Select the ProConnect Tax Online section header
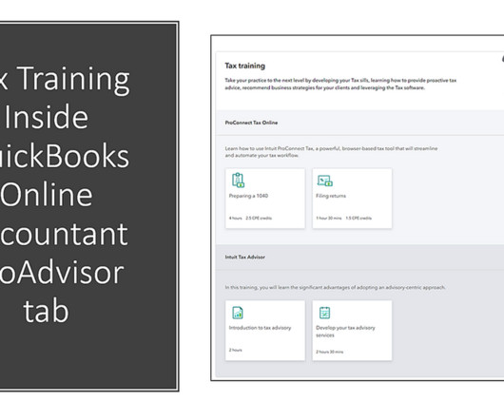This screenshot has height=420, width=504. 251,123
